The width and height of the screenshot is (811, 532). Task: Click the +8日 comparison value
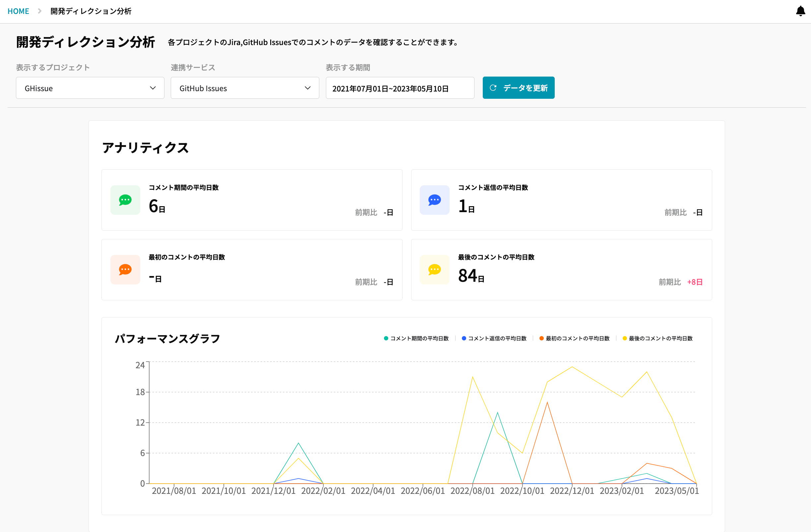[695, 282]
